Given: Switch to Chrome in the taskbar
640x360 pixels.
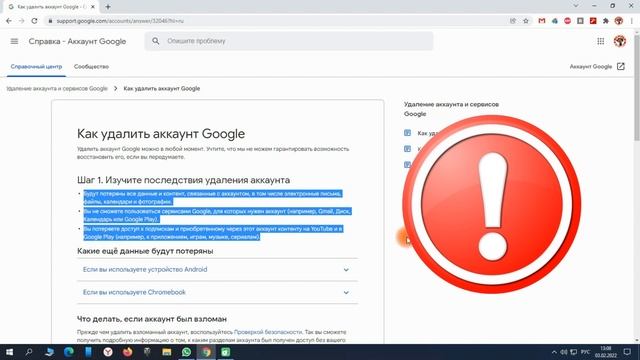Looking at the screenshot, I should [x=206, y=352].
